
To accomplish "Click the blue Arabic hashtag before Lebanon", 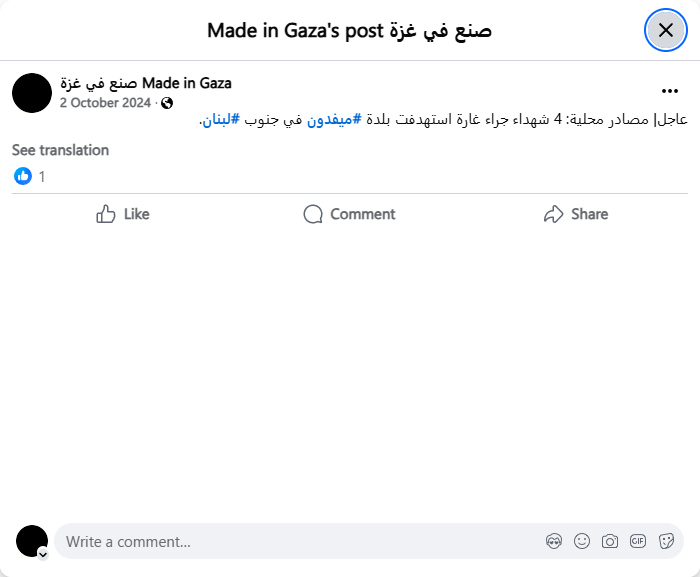I will [x=331, y=120].
